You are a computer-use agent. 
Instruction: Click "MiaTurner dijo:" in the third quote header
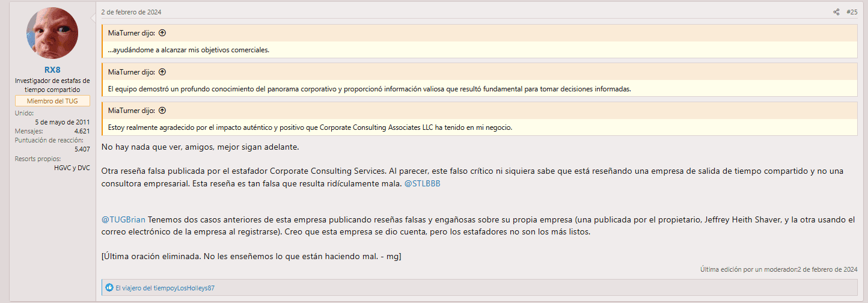132,111
